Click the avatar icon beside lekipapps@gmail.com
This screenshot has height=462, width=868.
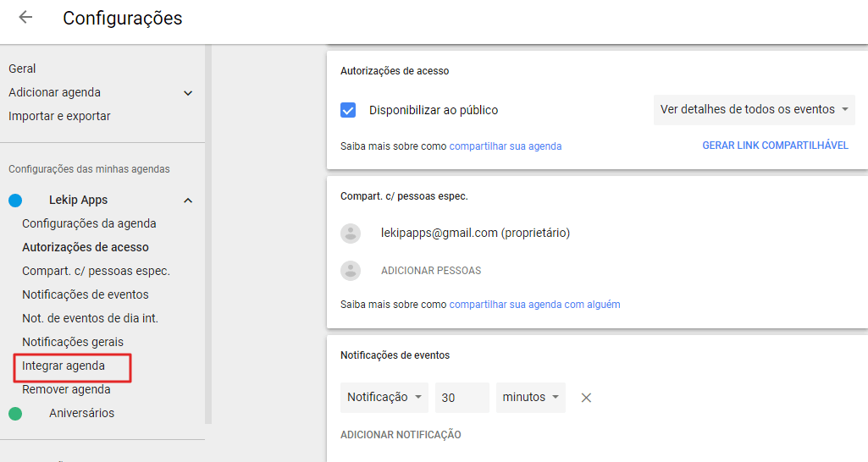(x=351, y=234)
